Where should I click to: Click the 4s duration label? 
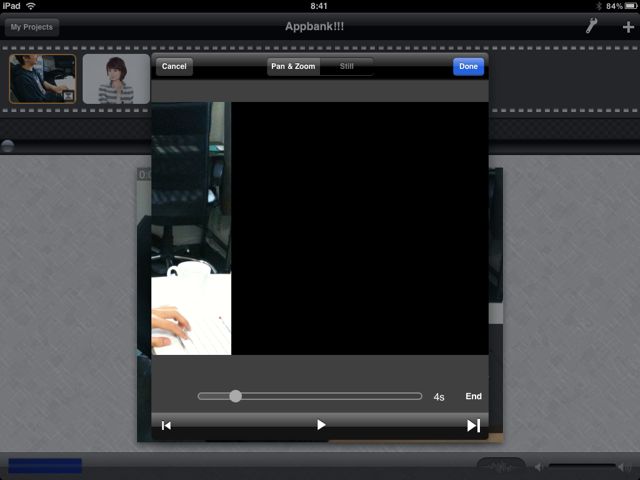click(439, 397)
